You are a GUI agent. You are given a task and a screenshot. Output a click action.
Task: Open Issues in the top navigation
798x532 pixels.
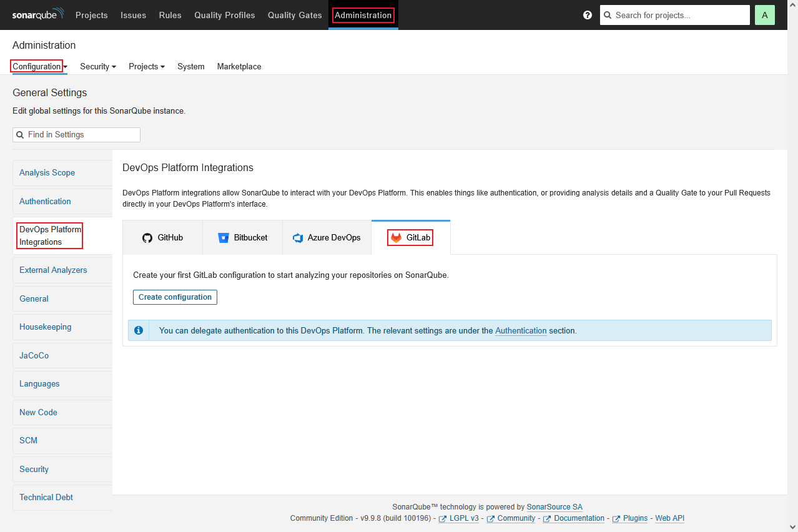(x=134, y=15)
